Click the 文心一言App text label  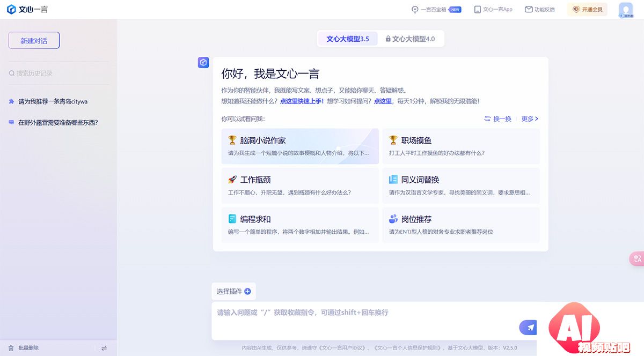point(497,10)
